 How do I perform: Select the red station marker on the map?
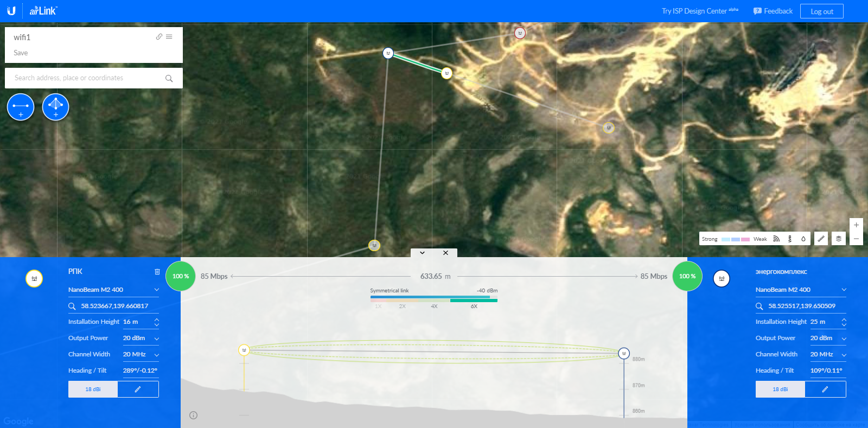pos(520,33)
